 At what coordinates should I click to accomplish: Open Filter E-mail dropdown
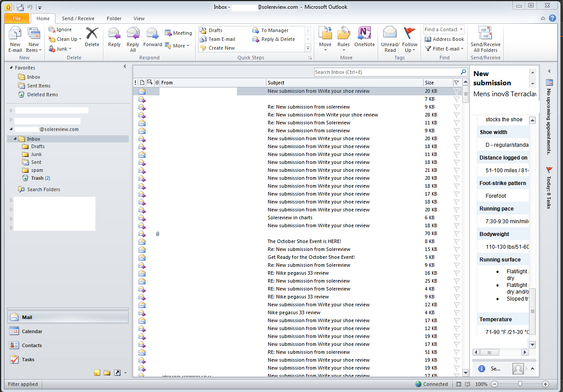click(444, 49)
